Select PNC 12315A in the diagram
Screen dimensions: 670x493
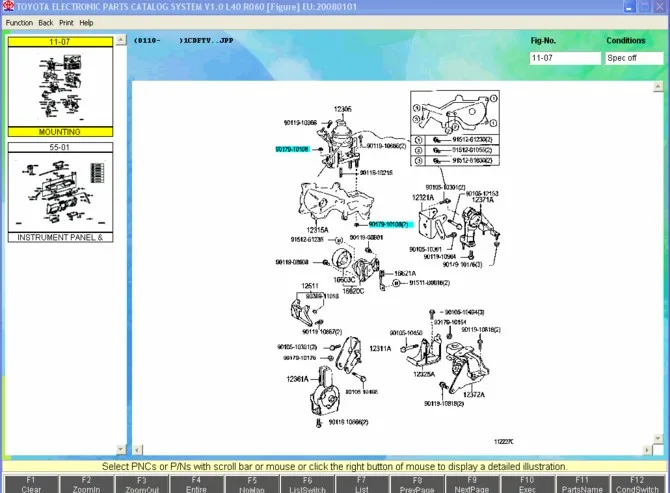click(x=317, y=230)
